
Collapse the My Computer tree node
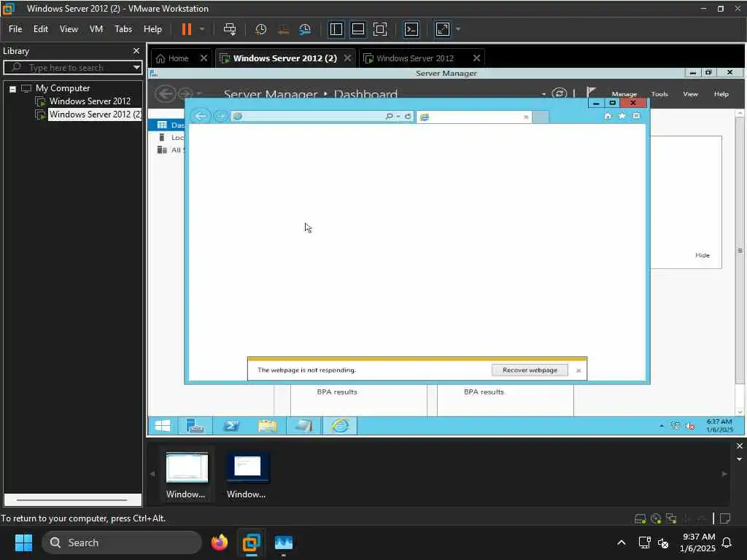pyautogui.click(x=13, y=89)
